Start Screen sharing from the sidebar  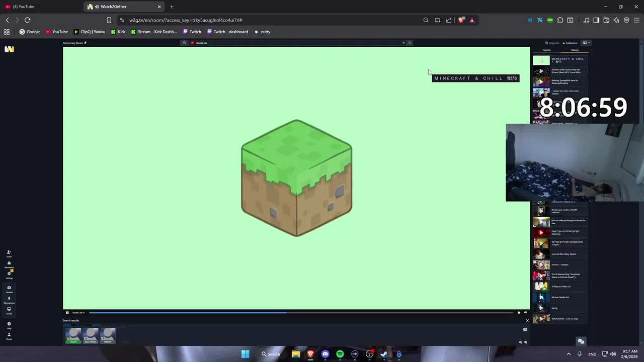(x=9, y=310)
